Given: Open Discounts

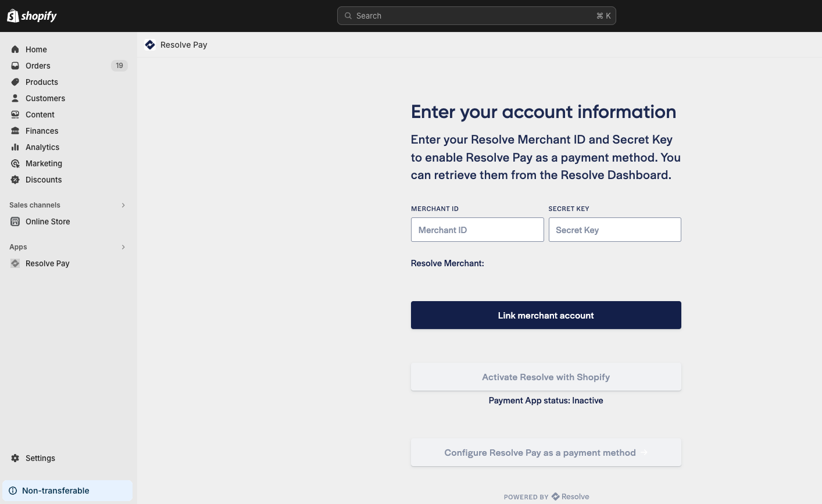Looking at the screenshot, I should pos(69,180).
